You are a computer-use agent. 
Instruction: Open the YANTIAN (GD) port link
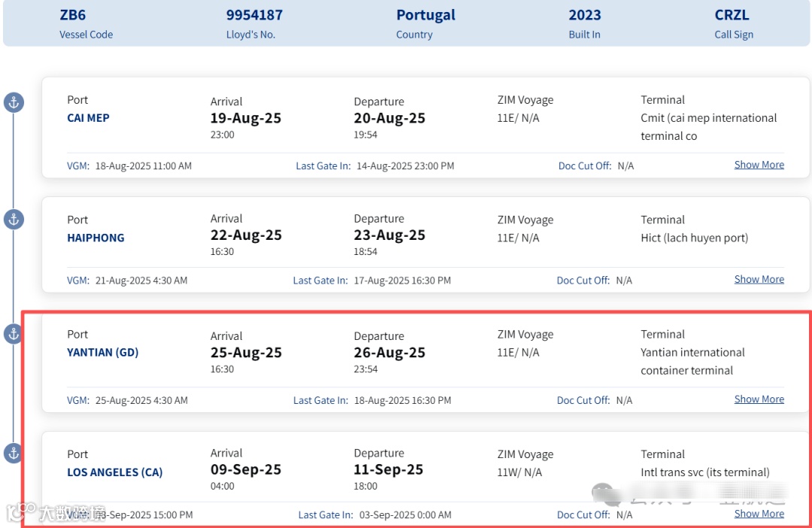103,352
